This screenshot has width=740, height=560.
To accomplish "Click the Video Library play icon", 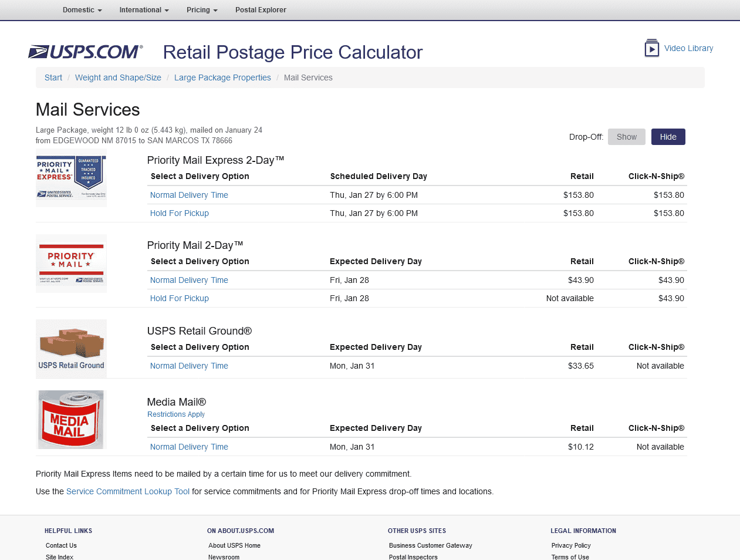I will [x=651, y=48].
